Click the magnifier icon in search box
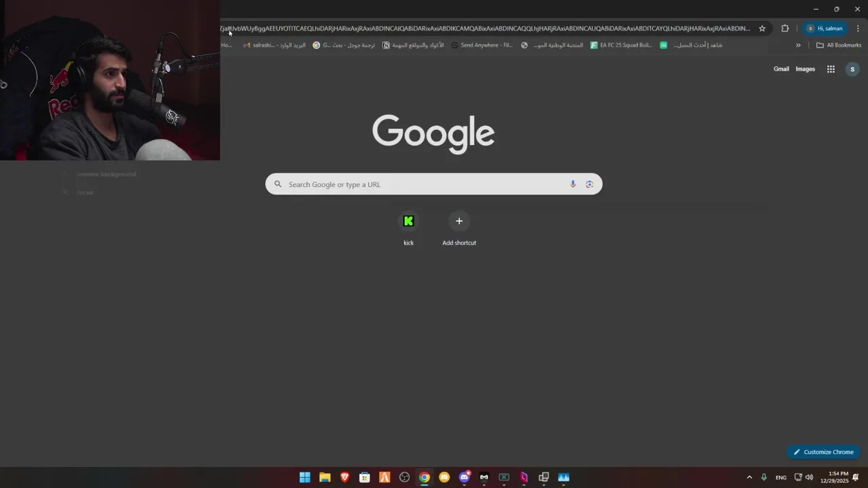 coord(277,184)
